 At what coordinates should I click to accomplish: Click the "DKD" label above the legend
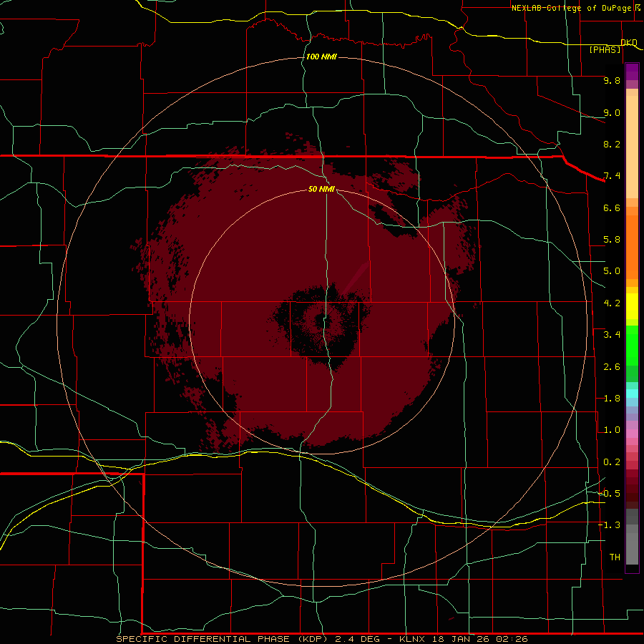[628, 42]
